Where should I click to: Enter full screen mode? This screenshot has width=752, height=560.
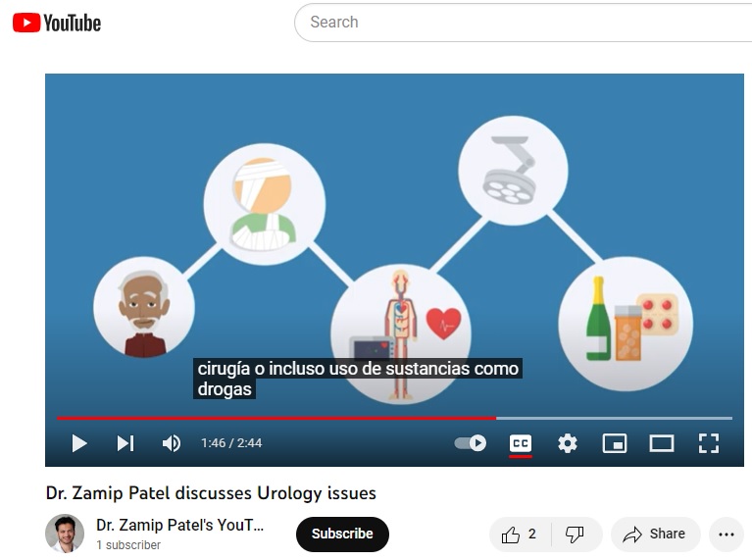(x=708, y=443)
